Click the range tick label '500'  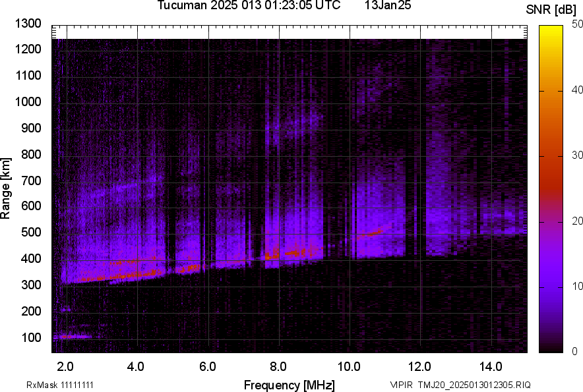[x=31, y=232]
